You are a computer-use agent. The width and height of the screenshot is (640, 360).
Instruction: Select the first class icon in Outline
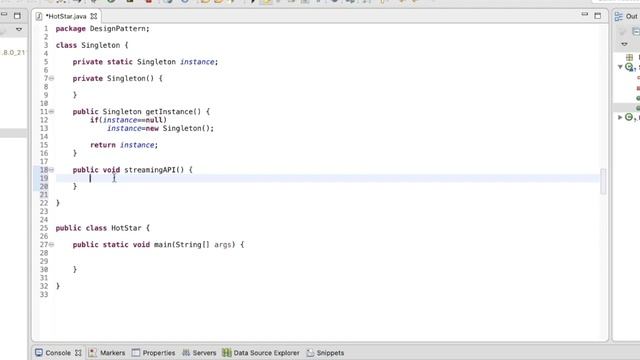click(x=630, y=67)
